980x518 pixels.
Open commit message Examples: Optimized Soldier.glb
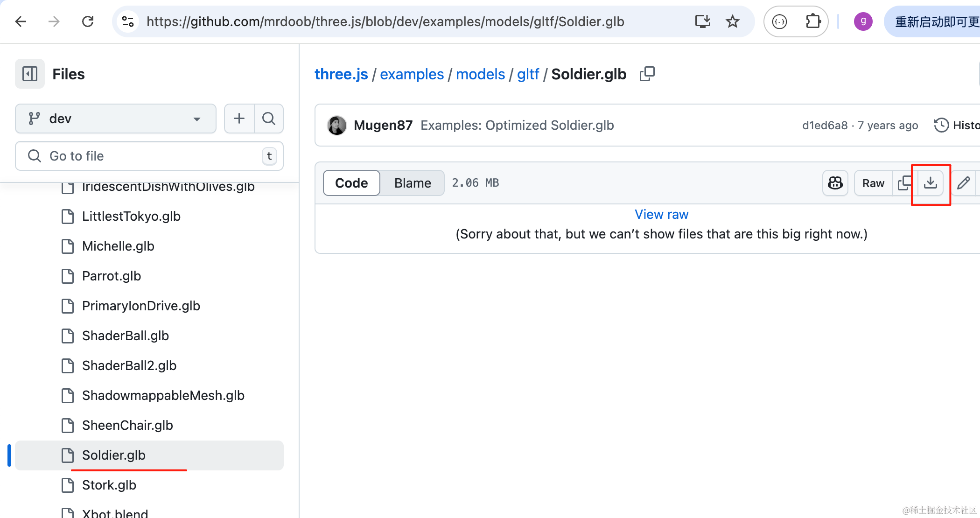(517, 125)
